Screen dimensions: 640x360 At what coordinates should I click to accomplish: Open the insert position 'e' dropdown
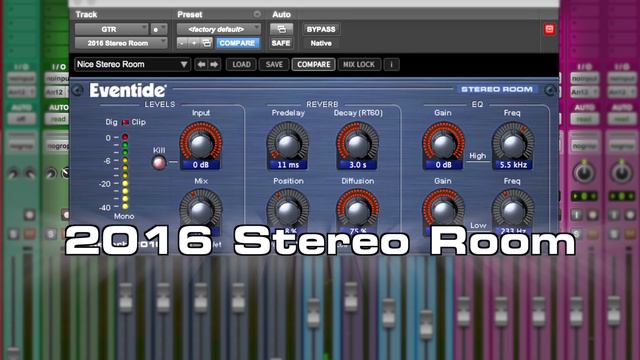159,29
